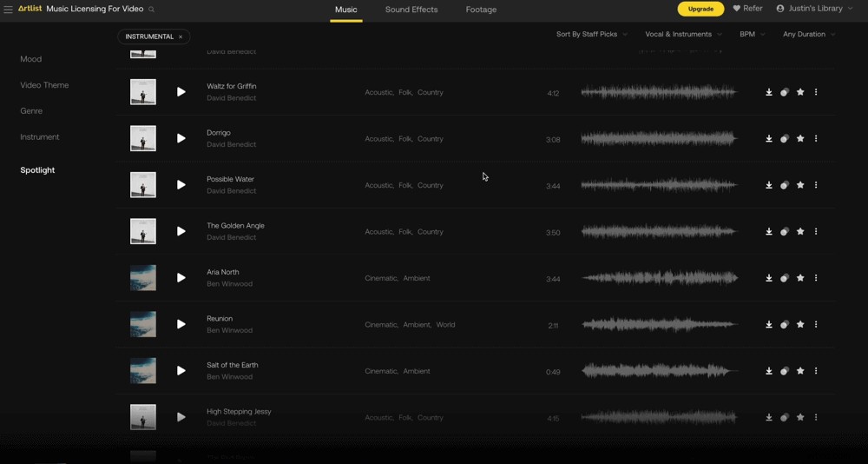Viewport: 868px width, 464px height.
Task: Click the Refer heart icon
Action: point(737,9)
